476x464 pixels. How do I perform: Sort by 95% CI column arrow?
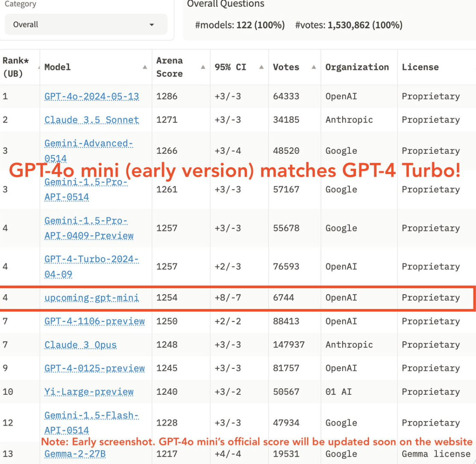[x=262, y=67]
